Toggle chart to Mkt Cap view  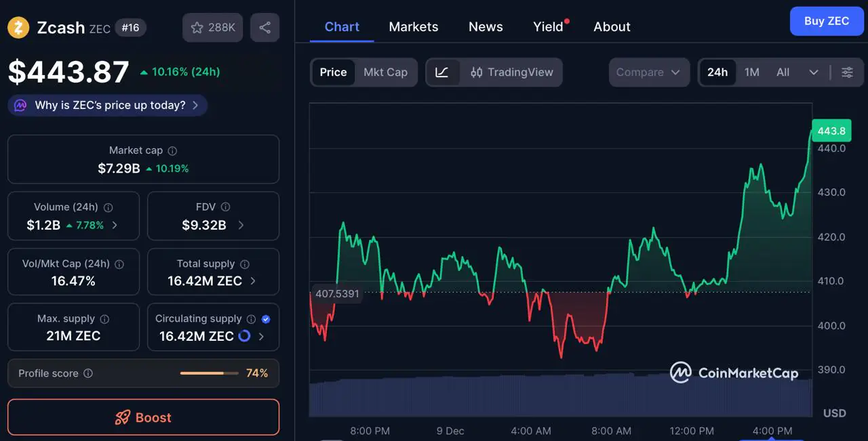coord(385,72)
